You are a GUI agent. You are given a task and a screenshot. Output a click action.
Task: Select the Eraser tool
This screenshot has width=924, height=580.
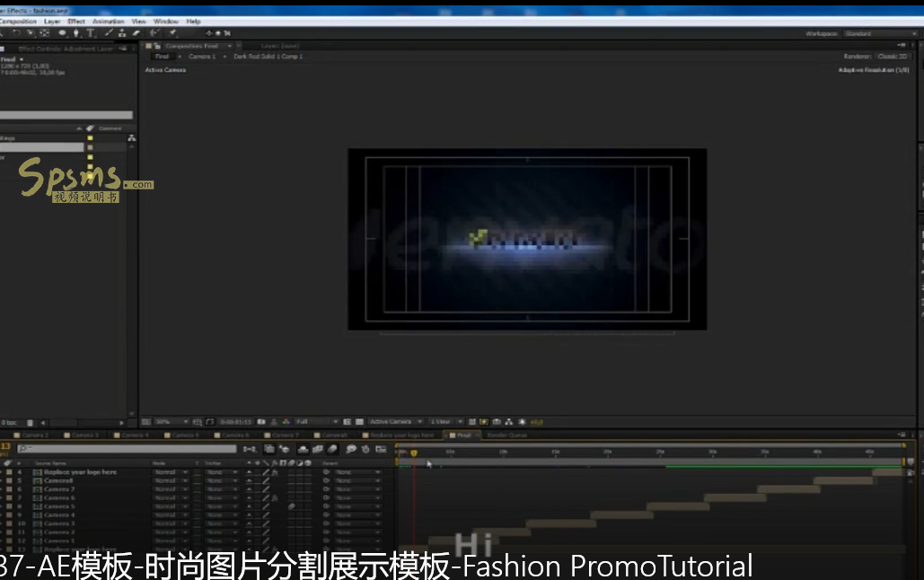[x=136, y=33]
